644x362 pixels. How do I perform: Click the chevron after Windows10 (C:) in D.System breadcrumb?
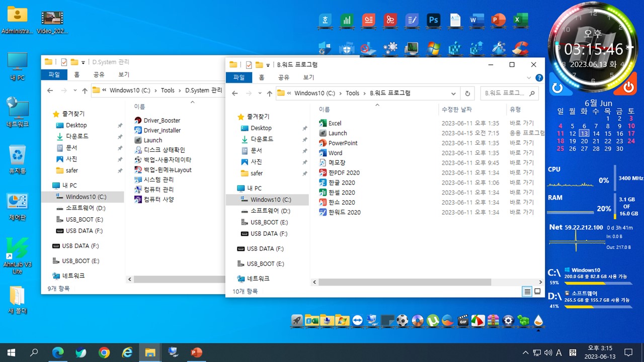pos(155,90)
